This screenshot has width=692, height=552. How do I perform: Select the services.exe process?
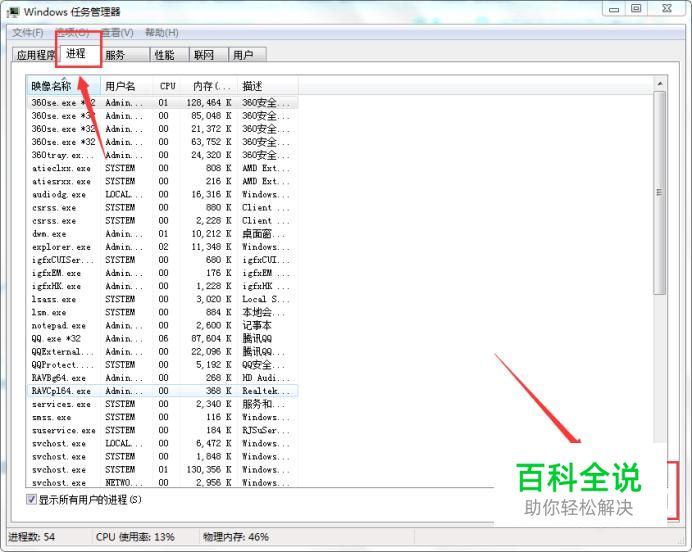(162, 404)
